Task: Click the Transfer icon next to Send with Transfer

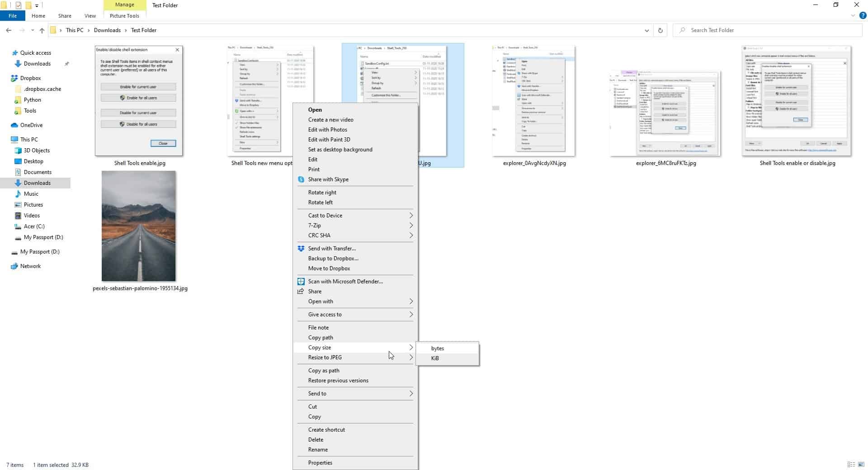Action: tap(301, 248)
